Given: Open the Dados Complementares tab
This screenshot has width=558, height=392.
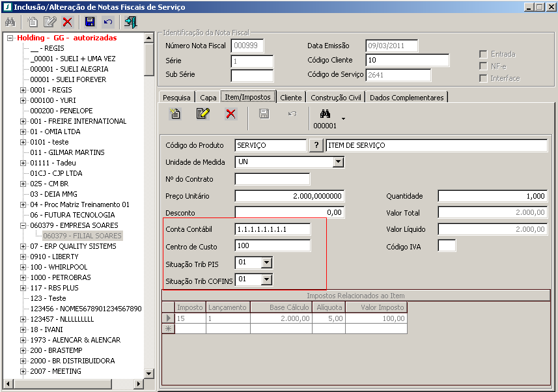Looking at the screenshot, I should click(406, 98).
